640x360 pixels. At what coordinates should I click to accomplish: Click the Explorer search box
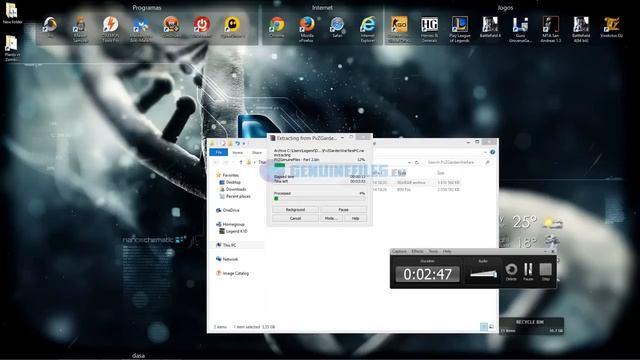pos(458,162)
